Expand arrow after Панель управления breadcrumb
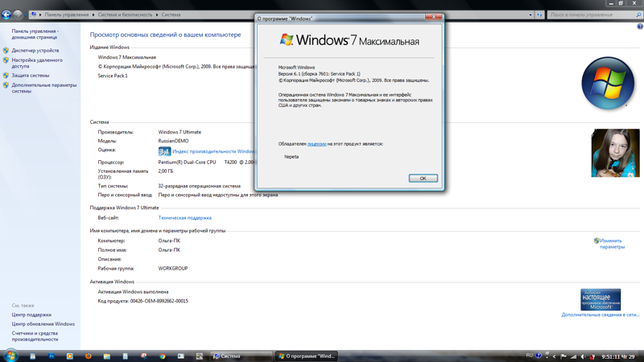644x362 pixels. 93,14
